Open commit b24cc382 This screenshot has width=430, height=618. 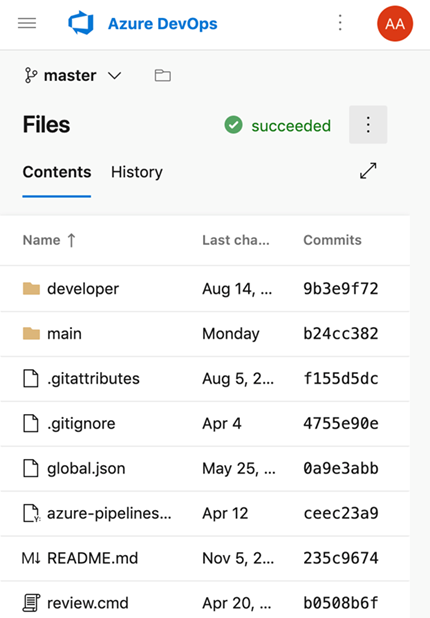(341, 334)
